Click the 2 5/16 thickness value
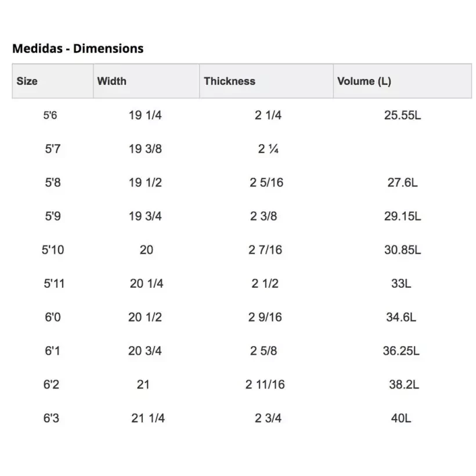The width and height of the screenshot is (476, 476). (x=266, y=182)
